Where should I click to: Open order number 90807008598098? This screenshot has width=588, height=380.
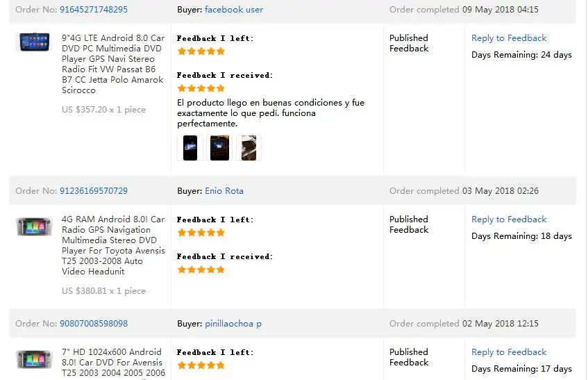pos(94,324)
